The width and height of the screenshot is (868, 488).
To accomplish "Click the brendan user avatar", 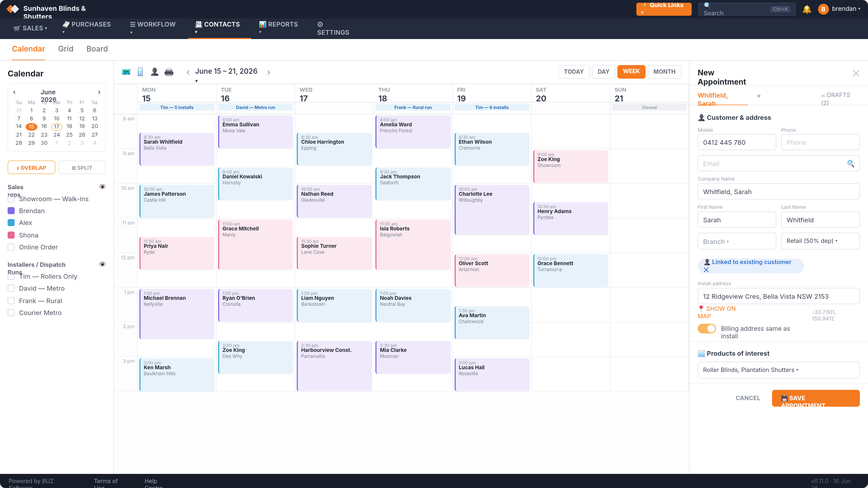I will (x=823, y=9).
